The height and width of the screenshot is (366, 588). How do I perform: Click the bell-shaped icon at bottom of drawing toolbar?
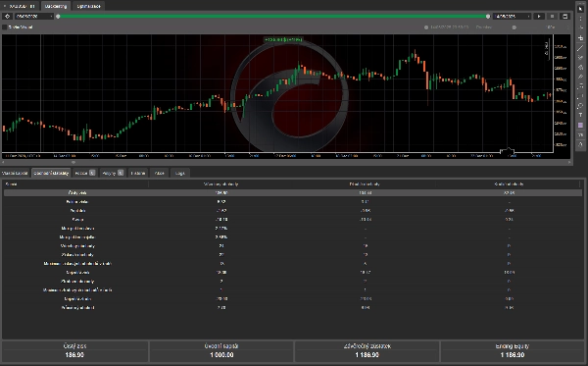click(580, 144)
